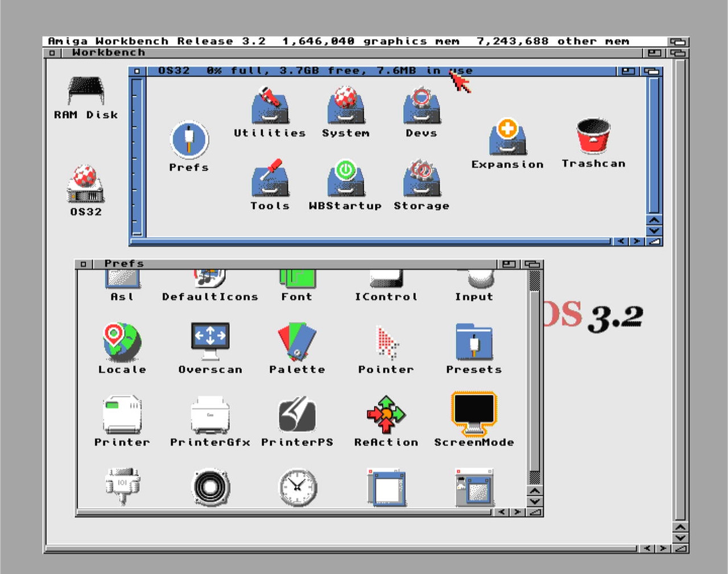Select the Trashcan icon
Screen dimensions: 728x574
tap(593, 136)
